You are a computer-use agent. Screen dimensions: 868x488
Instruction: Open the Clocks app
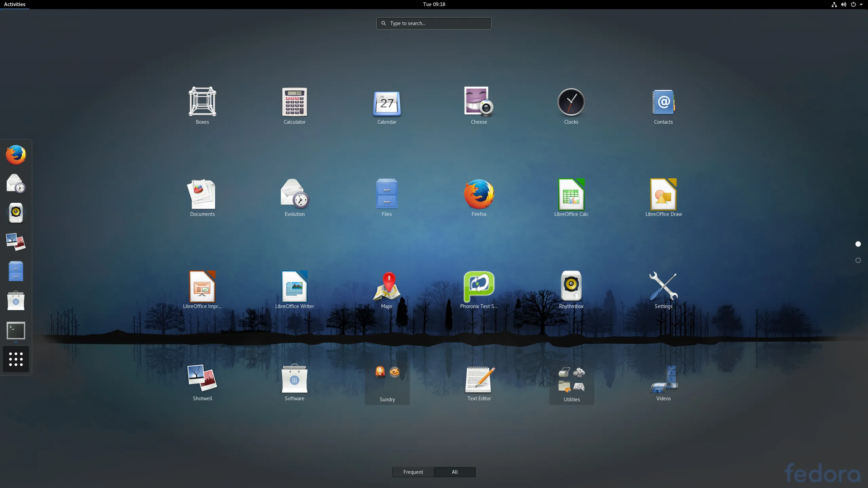tap(571, 102)
